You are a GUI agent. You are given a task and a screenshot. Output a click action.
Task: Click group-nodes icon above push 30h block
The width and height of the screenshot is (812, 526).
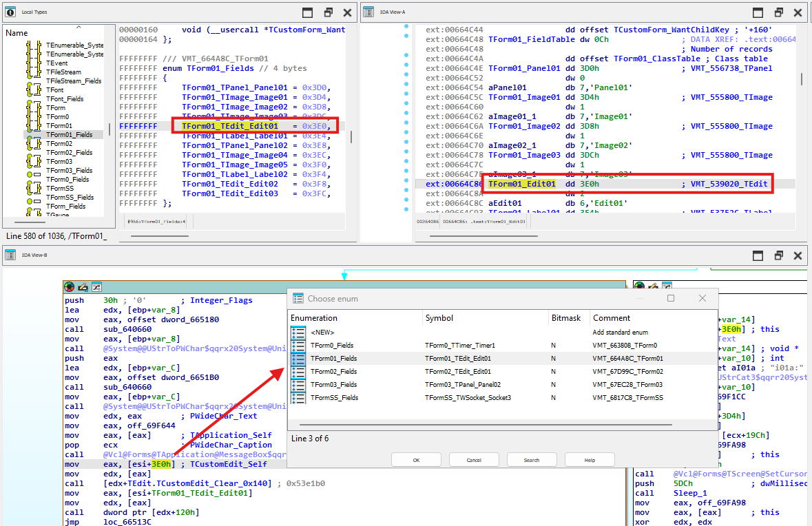(96, 286)
